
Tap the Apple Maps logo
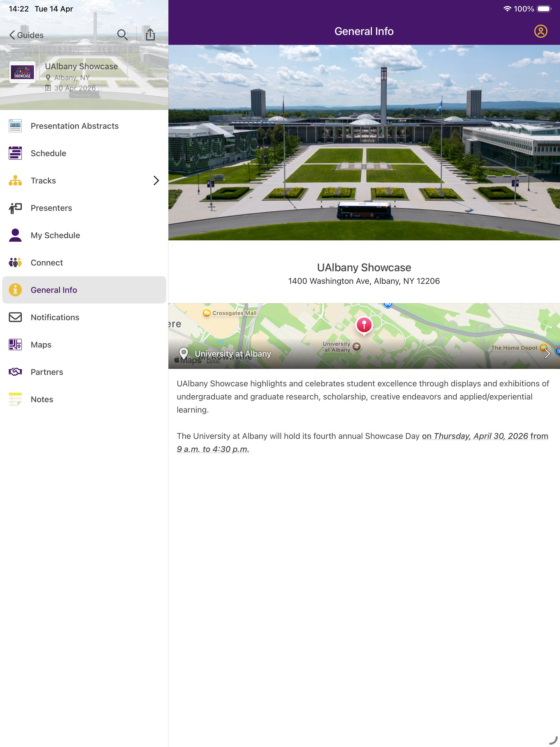click(188, 360)
